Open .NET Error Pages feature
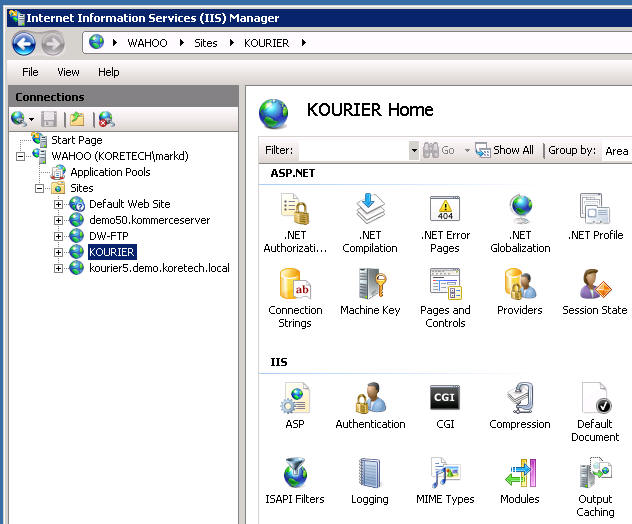This screenshot has width=632, height=524. tap(445, 223)
